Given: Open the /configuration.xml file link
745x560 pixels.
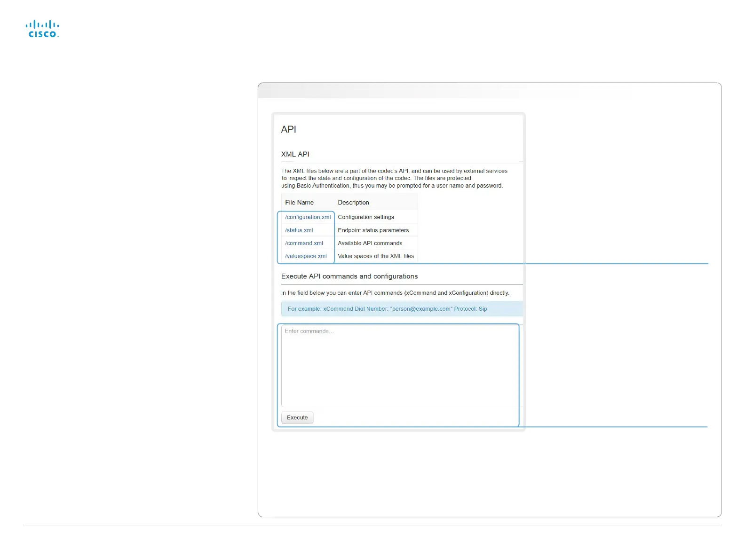Looking at the screenshot, I should click(308, 217).
